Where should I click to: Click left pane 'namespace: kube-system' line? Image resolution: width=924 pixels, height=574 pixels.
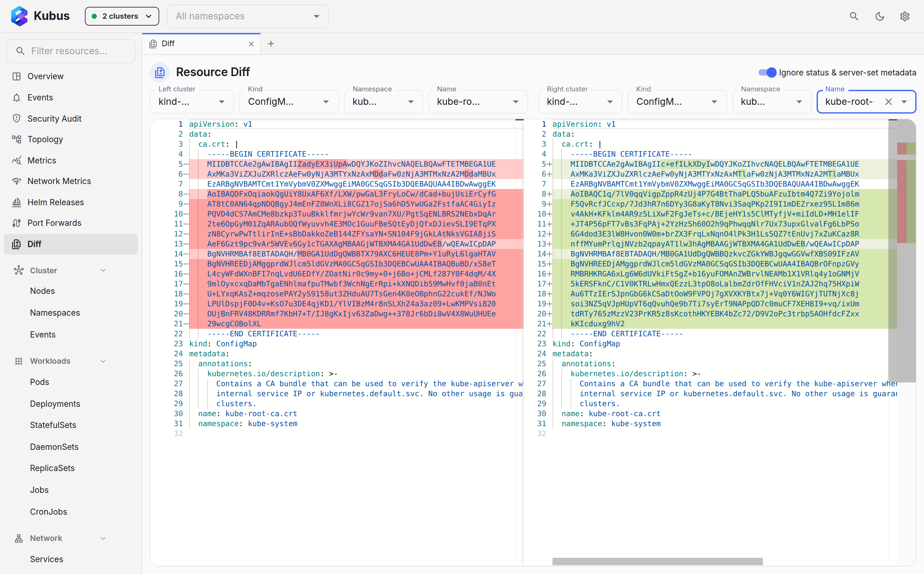pyautogui.click(x=248, y=424)
